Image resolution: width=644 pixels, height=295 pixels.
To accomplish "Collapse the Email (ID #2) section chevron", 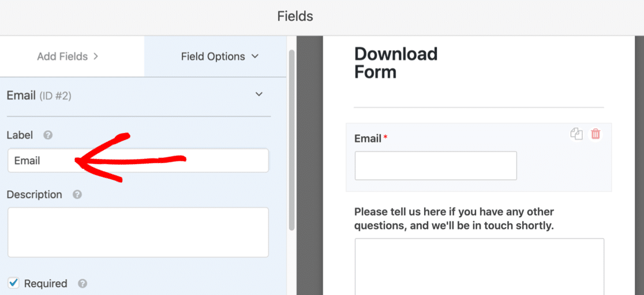I will [x=259, y=94].
